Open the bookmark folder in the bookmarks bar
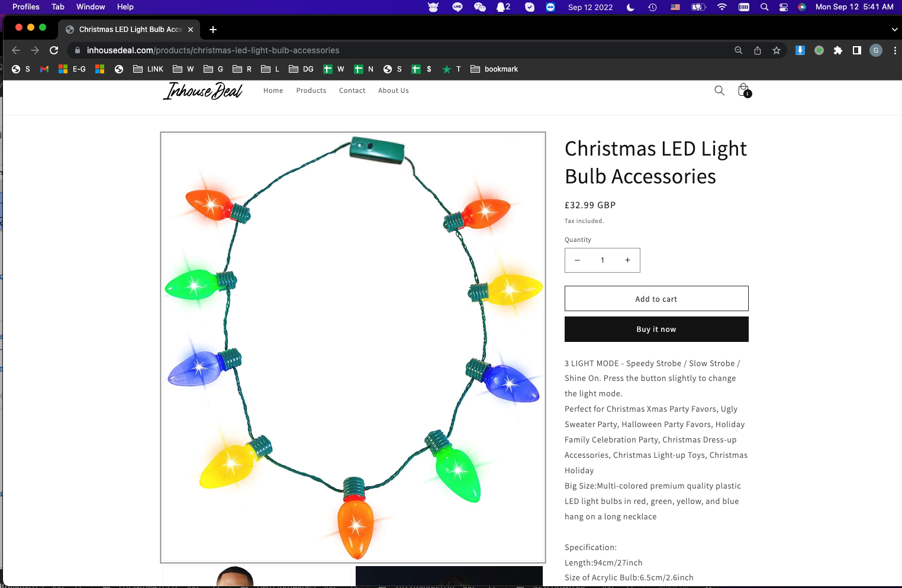Image resolution: width=902 pixels, height=588 pixels. 494,69
